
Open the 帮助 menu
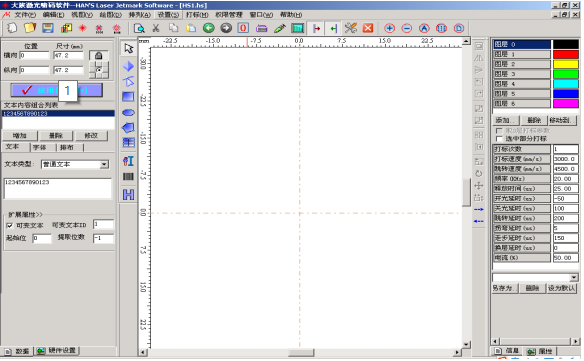(x=291, y=15)
